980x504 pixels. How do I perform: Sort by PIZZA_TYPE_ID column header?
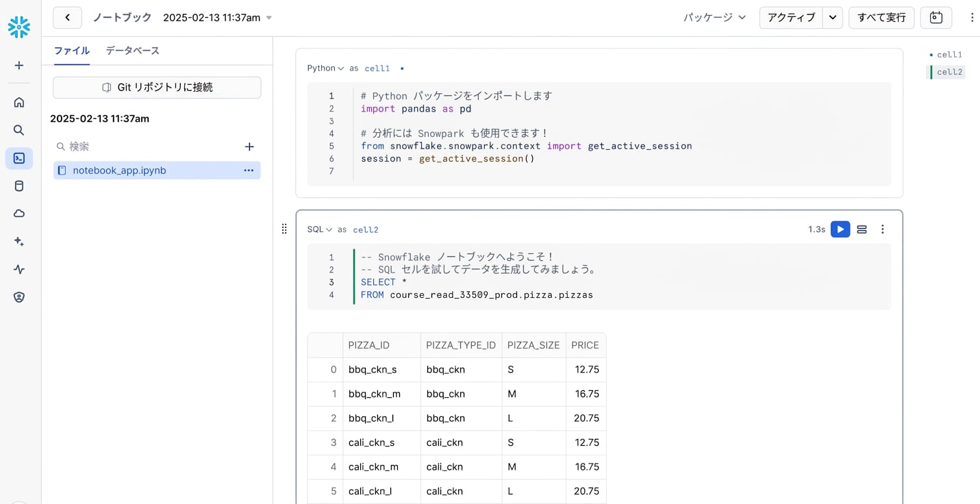(461, 345)
